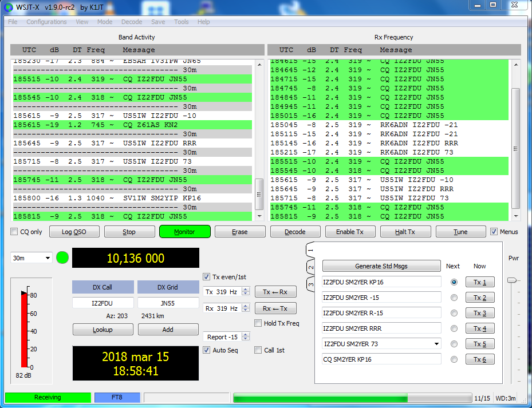Image resolution: width=532 pixels, height=408 pixels.
Task: Open the Tools menu
Action: pos(181,22)
